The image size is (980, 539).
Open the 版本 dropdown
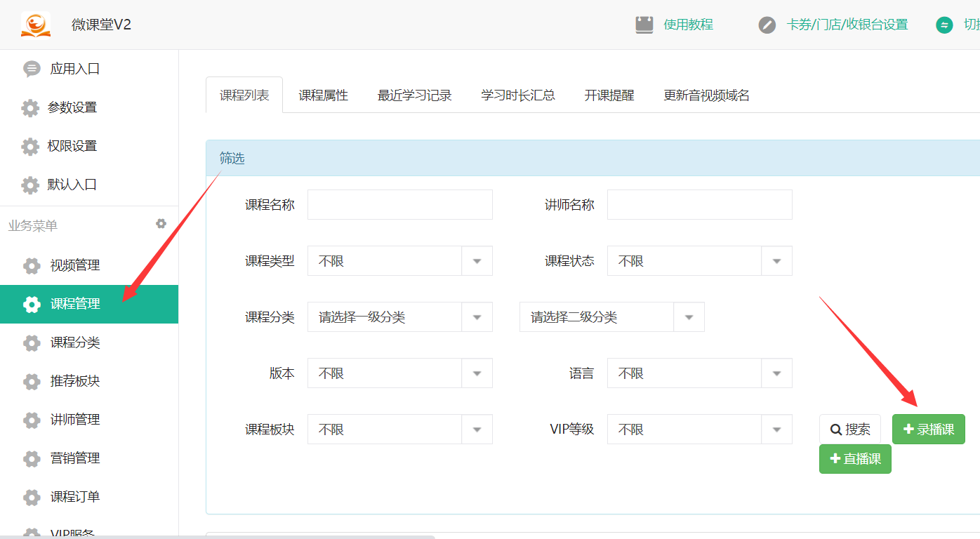click(x=400, y=373)
